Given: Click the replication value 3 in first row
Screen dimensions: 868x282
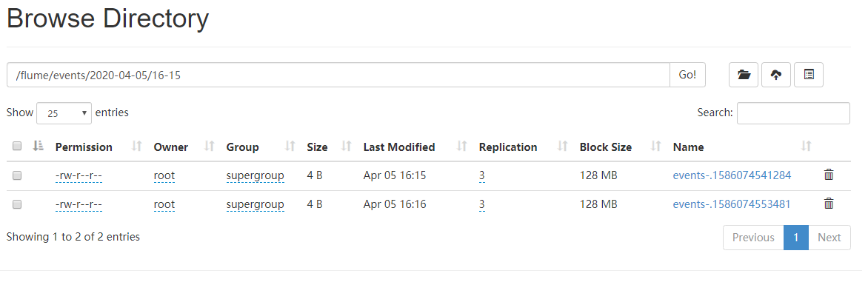Looking at the screenshot, I should pyautogui.click(x=482, y=176).
